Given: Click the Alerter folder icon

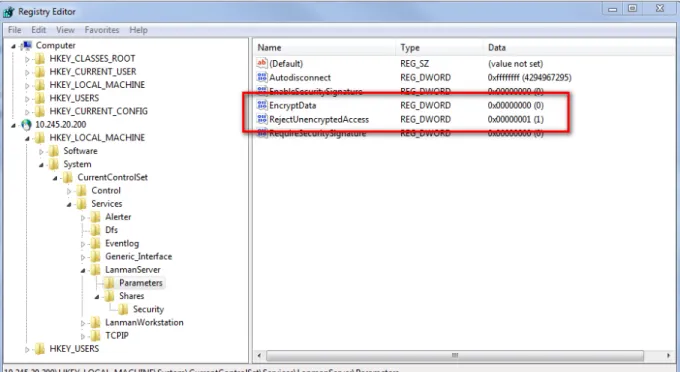Looking at the screenshot, I should point(95,217).
